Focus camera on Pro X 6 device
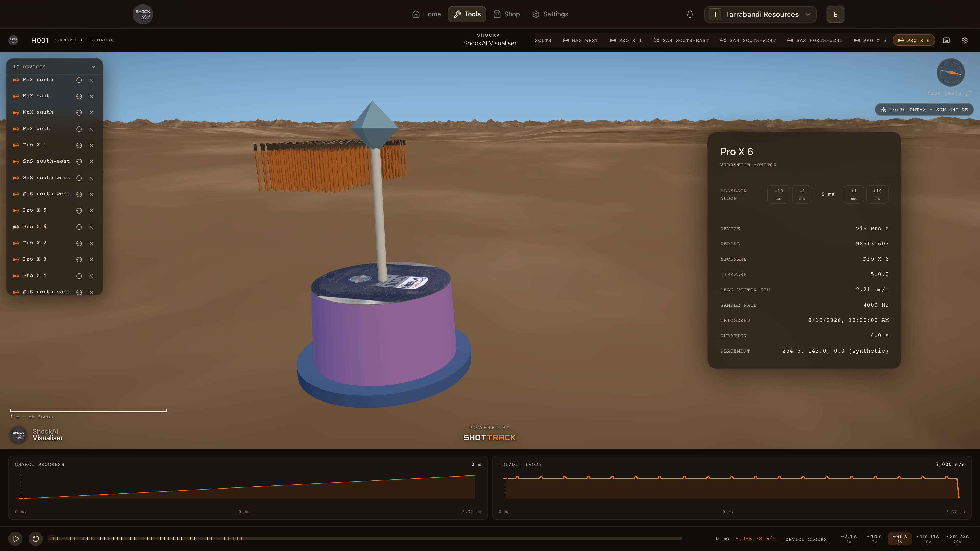The image size is (980, 551). 79,227
